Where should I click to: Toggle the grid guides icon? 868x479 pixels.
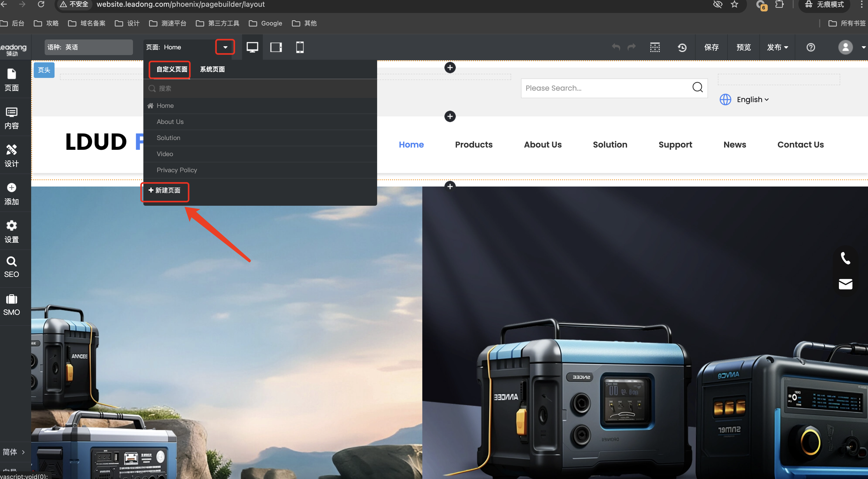pos(655,48)
